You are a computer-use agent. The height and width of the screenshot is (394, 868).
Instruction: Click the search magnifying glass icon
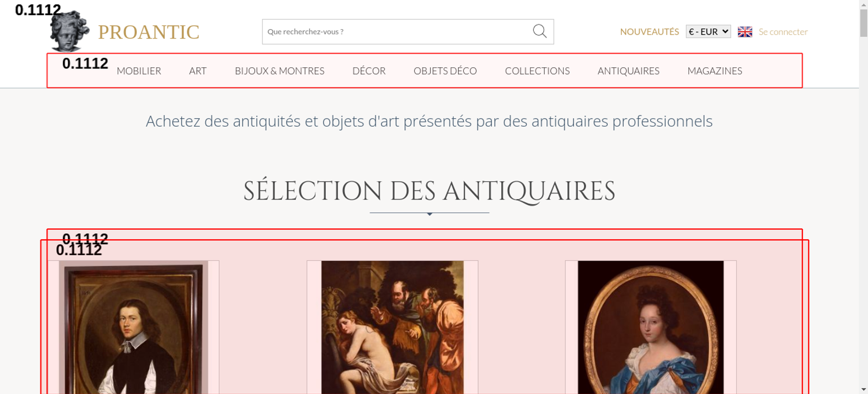tap(539, 31)
